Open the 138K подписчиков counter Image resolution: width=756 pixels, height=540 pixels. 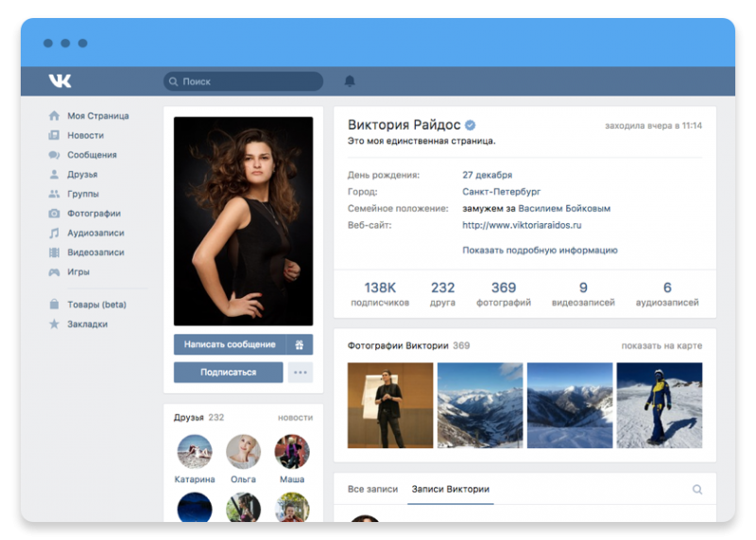(x=380, y=294)
